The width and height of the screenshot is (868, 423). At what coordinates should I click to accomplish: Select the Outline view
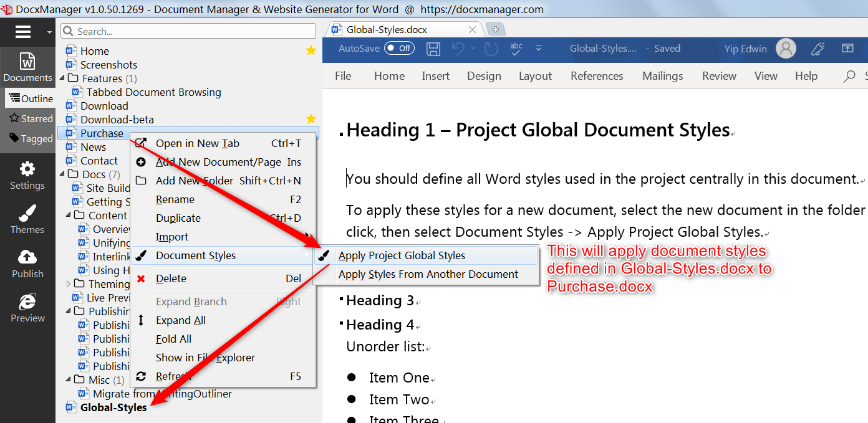click(x=31, y=98)
